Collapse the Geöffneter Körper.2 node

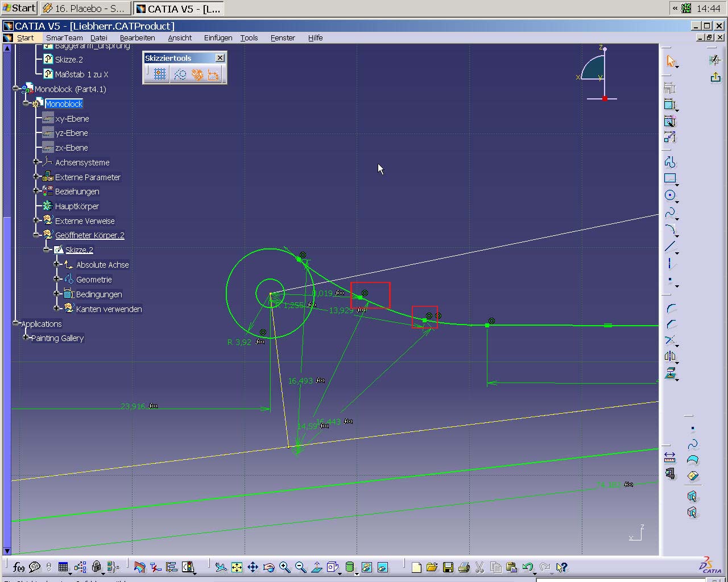(36, 234)
